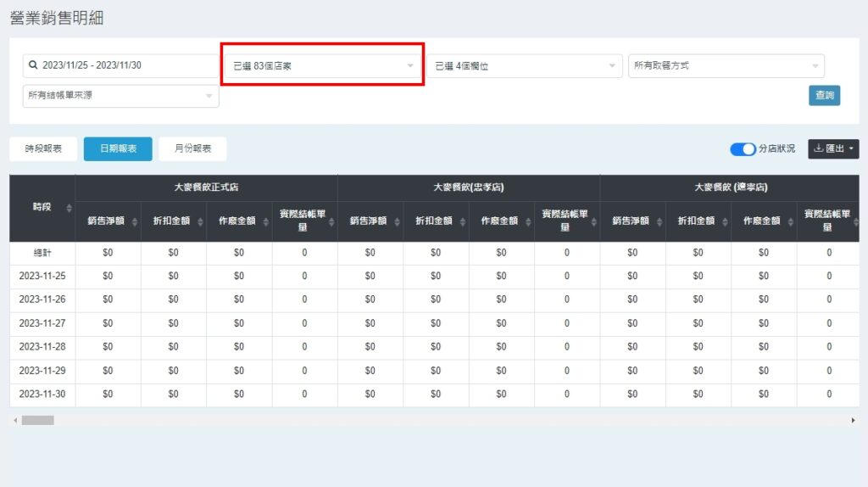868x487 pixels.
Task: Sort 實際結帳單量 column under 大麥餐飲(忠孝店)
Action: [593, 221]
